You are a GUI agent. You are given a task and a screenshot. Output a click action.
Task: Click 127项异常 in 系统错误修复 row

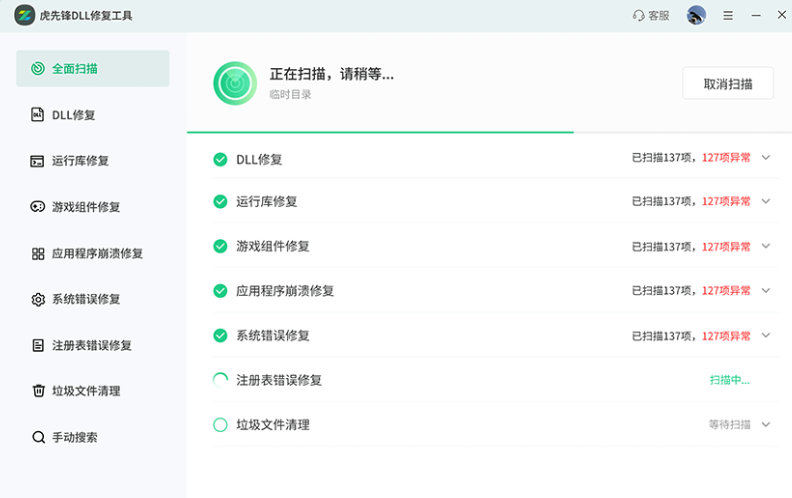point(726,336)
